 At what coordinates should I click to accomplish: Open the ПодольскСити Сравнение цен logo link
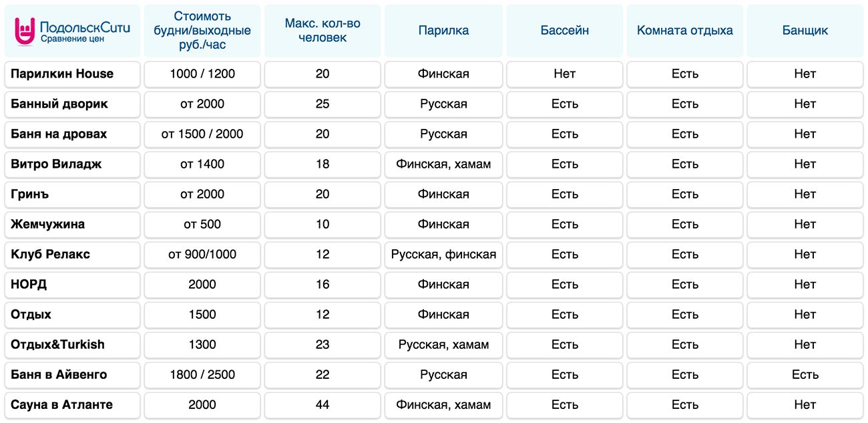(72, 32)
